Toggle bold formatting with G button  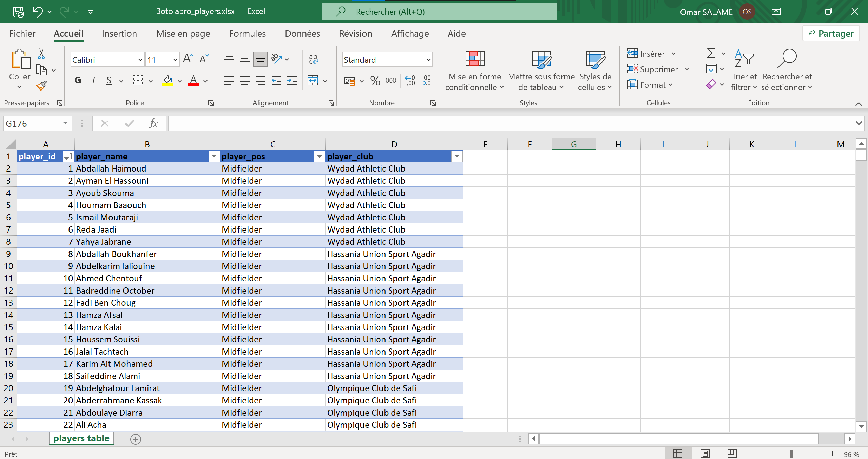(78, 80)
